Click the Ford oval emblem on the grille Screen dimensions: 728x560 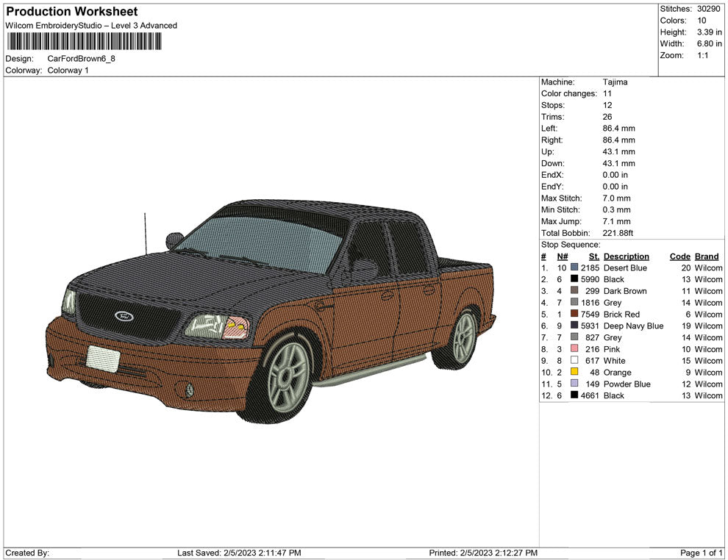click(124, 316)
